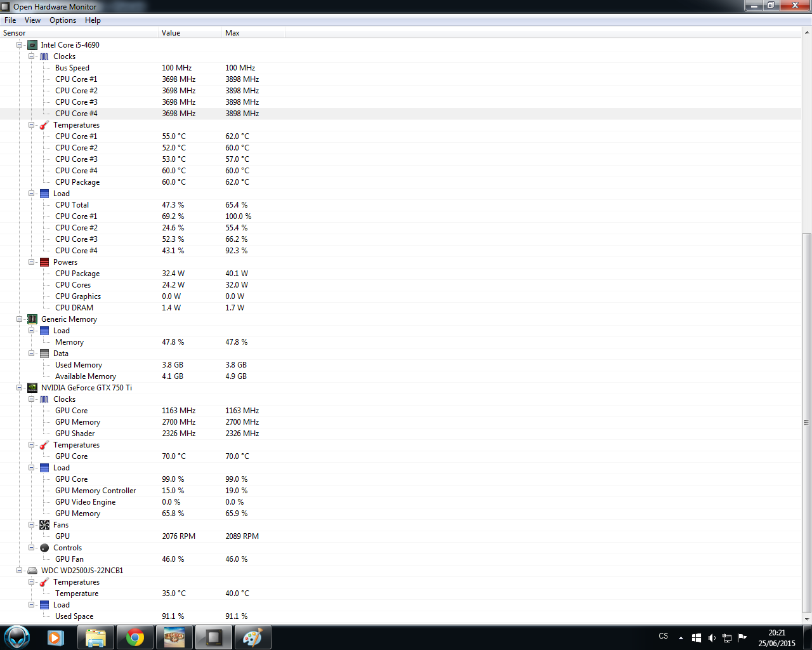The width and height of the screenshot is (812, 650).
Task: Open Google Chrome from the taskbar
Action: [135, 637]
